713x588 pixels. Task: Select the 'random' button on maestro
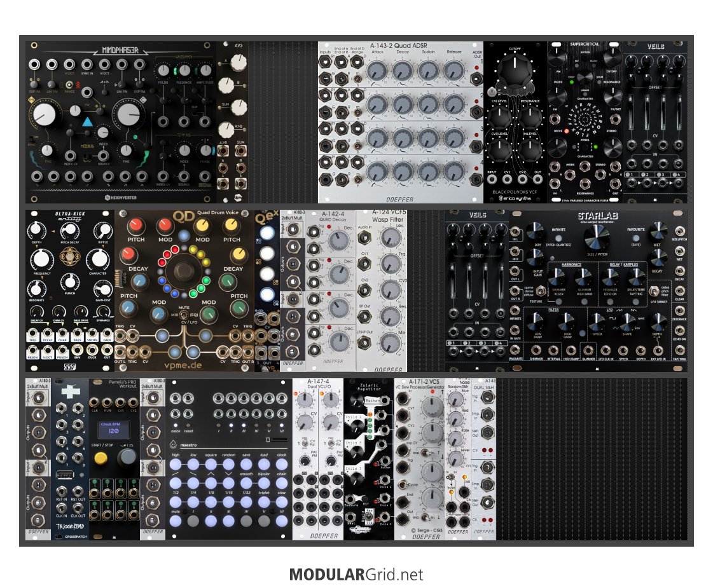point(229,465)
